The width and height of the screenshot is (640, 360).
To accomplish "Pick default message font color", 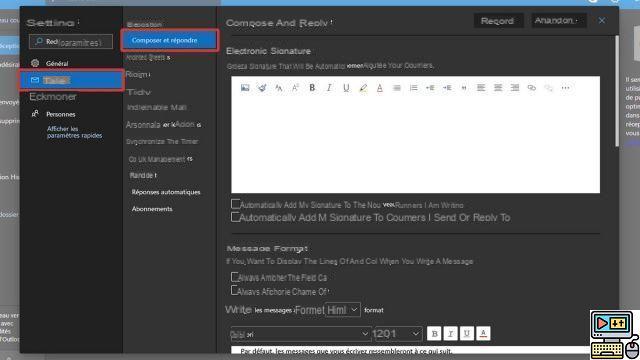I will coord(483,334).
